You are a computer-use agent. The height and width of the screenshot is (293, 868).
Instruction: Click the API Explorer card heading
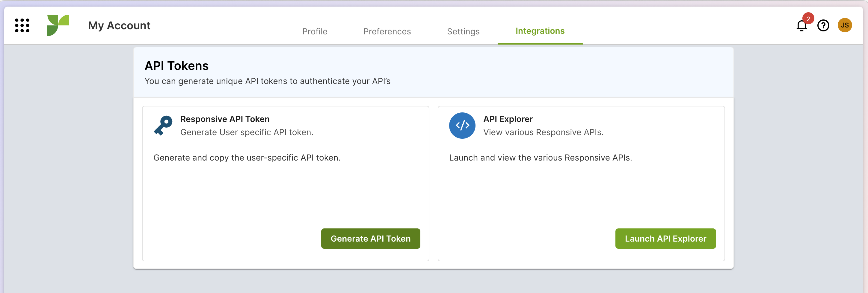pyautogui.click(x=508, y=119)
